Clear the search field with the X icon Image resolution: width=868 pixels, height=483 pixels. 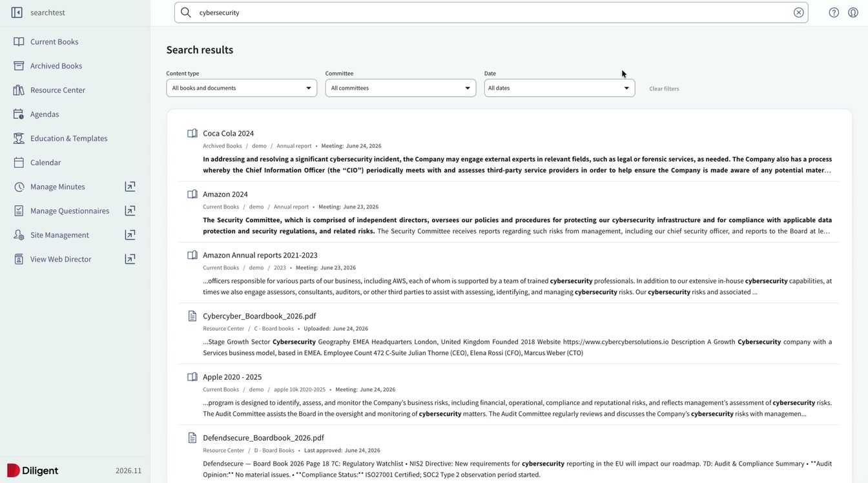[799, 12]
